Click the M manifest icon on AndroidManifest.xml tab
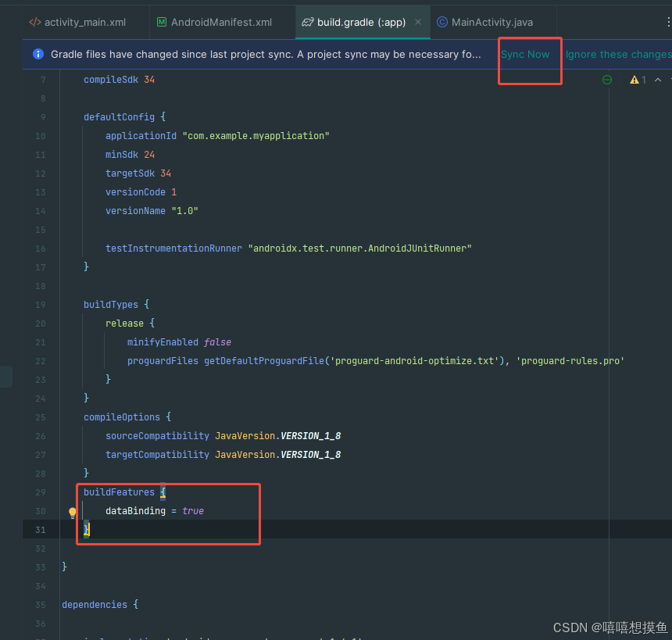The image size is (672, 640). click(x=163, y=22)
